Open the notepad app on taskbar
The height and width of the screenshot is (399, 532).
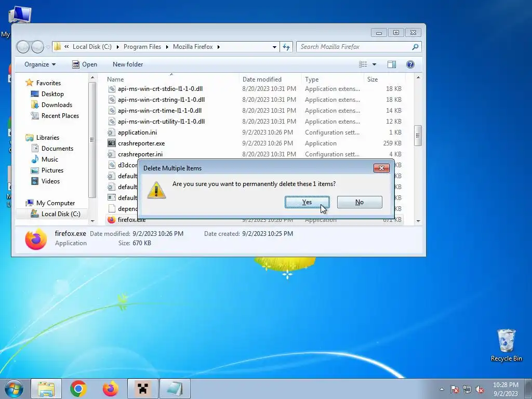(175, 389)
